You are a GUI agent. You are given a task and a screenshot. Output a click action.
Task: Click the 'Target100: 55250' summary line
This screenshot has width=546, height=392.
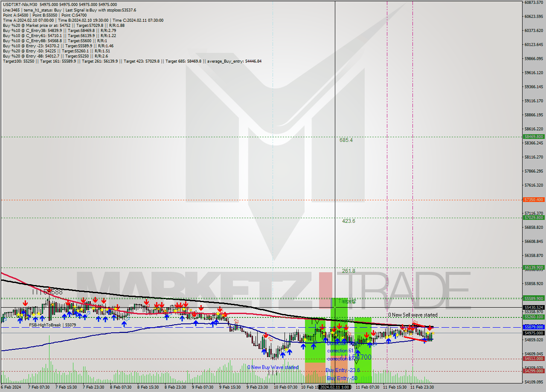click(x=132, y=61)
